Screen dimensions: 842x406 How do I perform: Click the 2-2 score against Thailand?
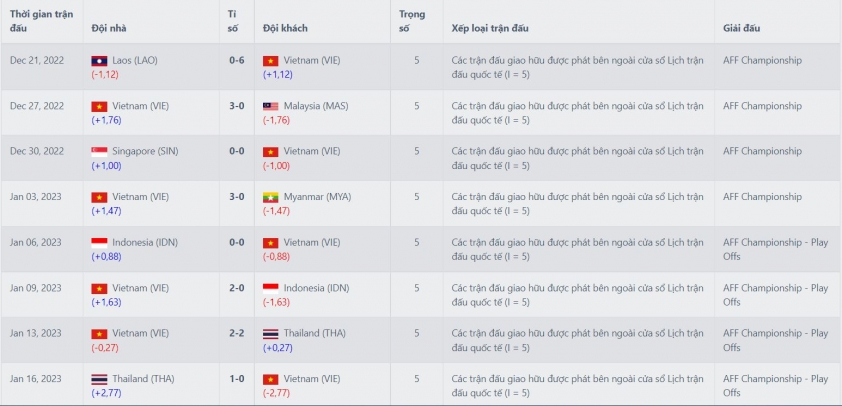237,334
